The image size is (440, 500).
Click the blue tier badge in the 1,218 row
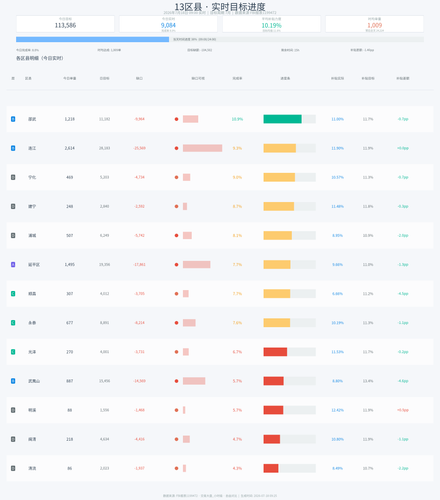pos(13,119)
